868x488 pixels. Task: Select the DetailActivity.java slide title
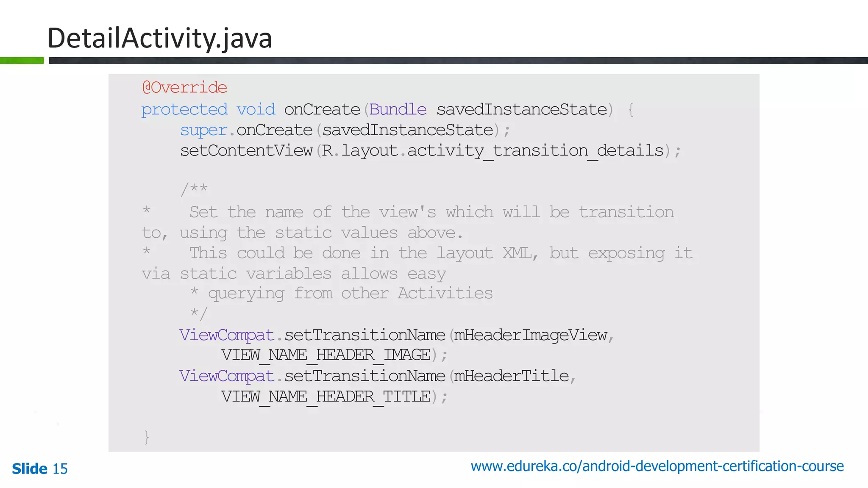tap(160, 39)
